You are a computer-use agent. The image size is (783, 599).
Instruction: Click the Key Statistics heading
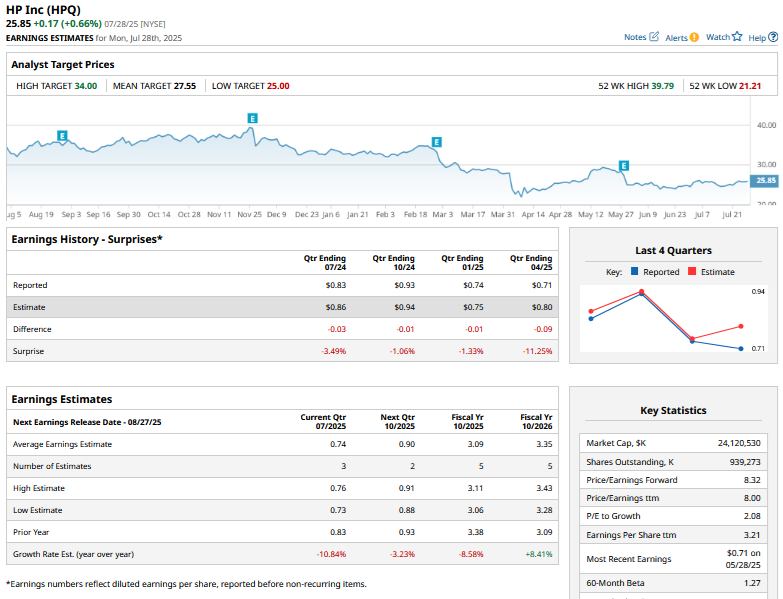673,410
